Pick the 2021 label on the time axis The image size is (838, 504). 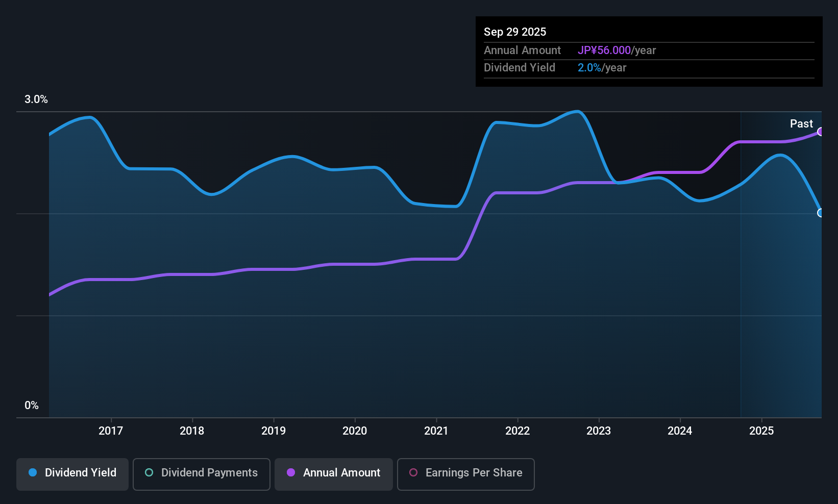[x=436, y=431]
